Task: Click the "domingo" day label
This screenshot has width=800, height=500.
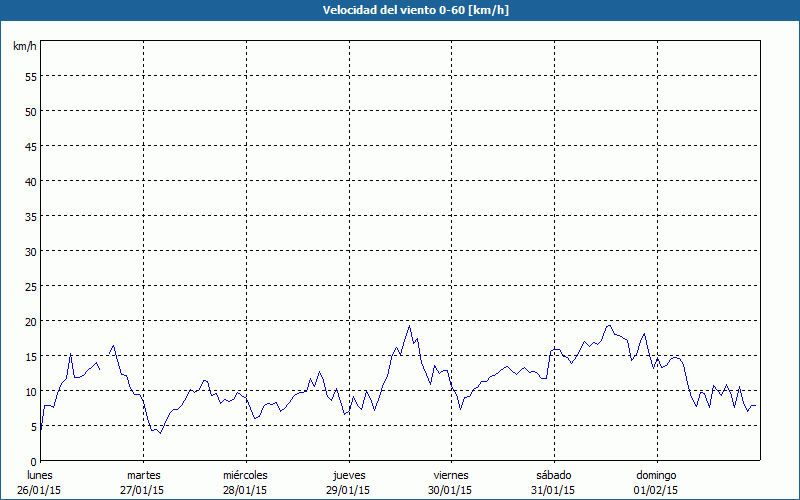Action: [655, 475]
